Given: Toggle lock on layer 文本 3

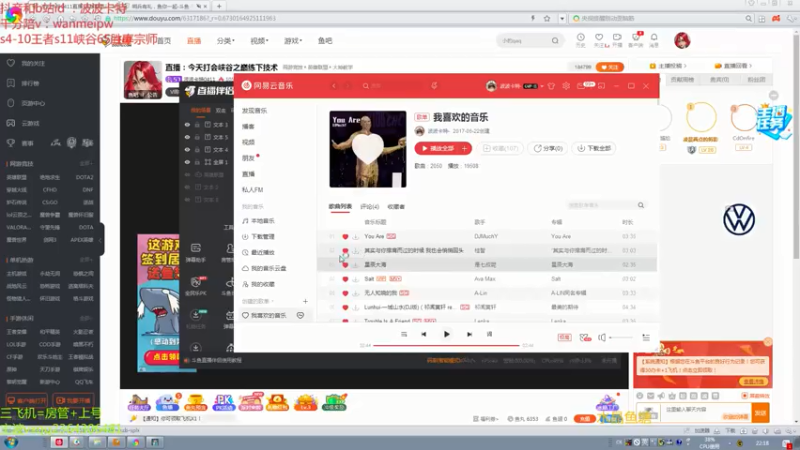Looking at the screenshot, I should pyautogui.click(x=197, y=124).
